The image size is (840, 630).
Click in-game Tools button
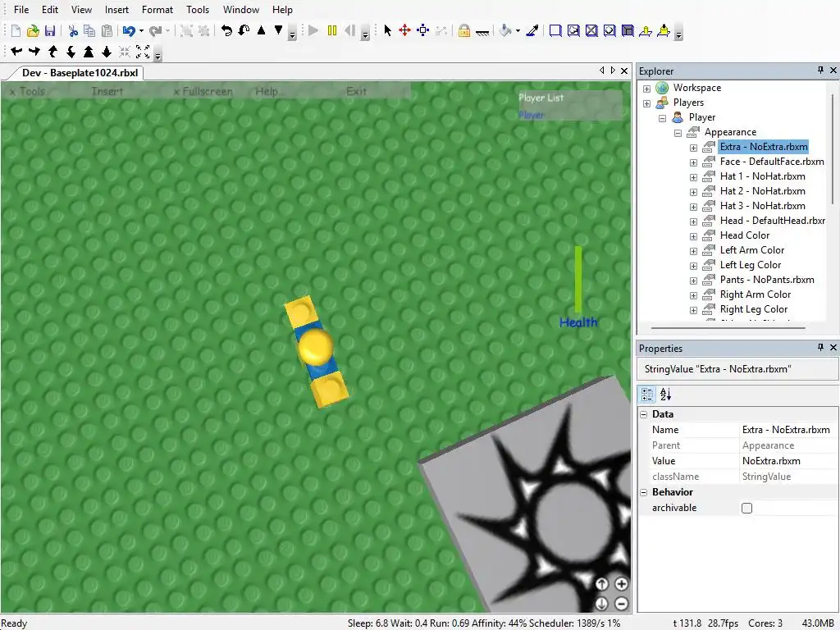[x=27, y=92]
